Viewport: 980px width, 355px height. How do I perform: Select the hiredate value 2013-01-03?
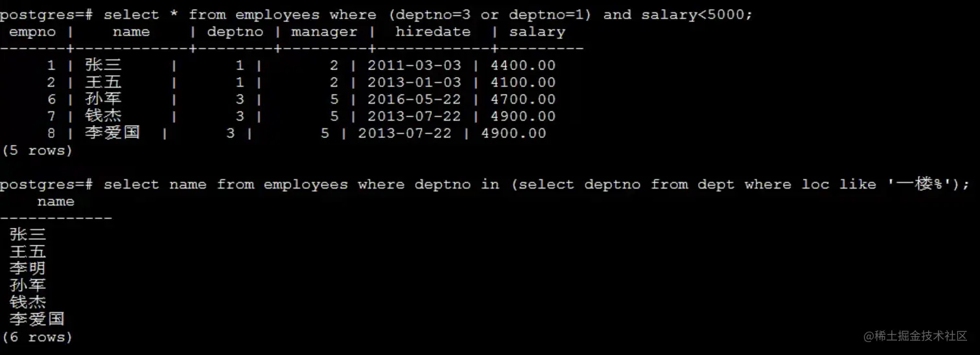click(x=414, y=82)
